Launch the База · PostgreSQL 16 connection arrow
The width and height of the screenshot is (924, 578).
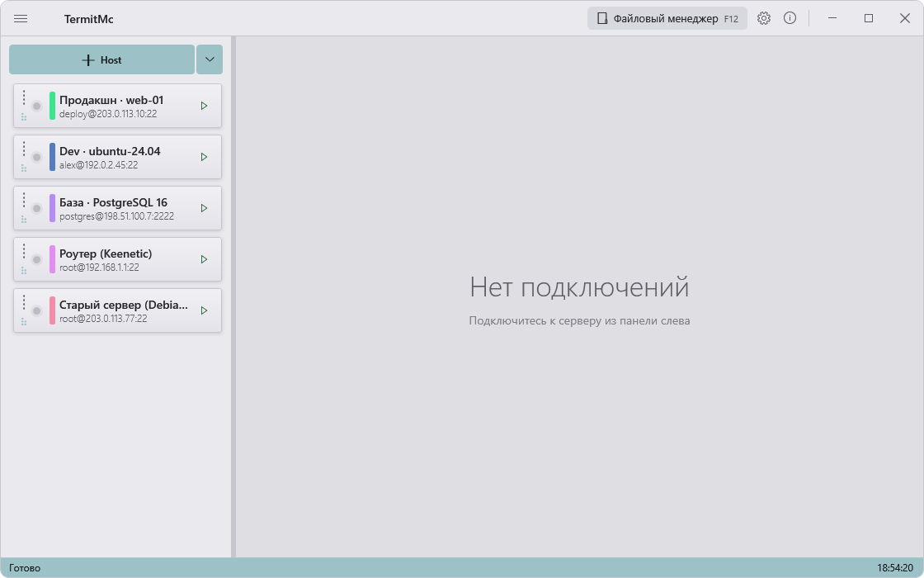(x=204, y=208)
